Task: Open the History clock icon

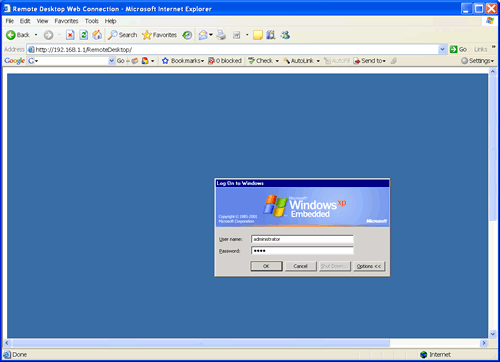Action: [x=187, y=35]
